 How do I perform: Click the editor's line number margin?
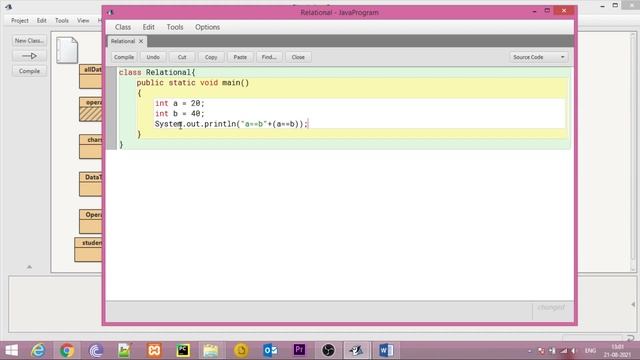(x=111, y=108)
